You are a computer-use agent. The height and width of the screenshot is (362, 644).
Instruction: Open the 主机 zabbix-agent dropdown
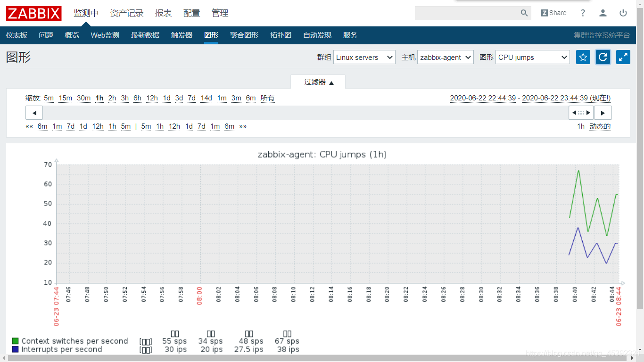pos(446,58)
